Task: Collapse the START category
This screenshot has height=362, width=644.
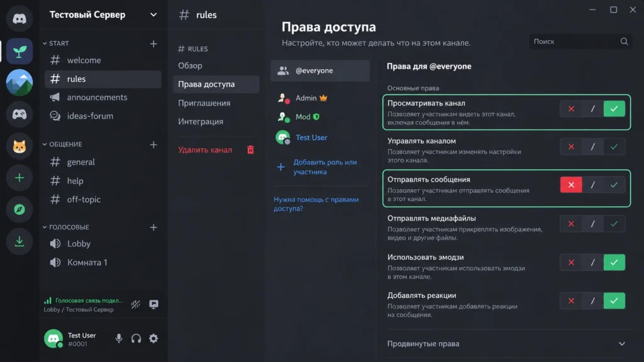Action: point(45,43)
